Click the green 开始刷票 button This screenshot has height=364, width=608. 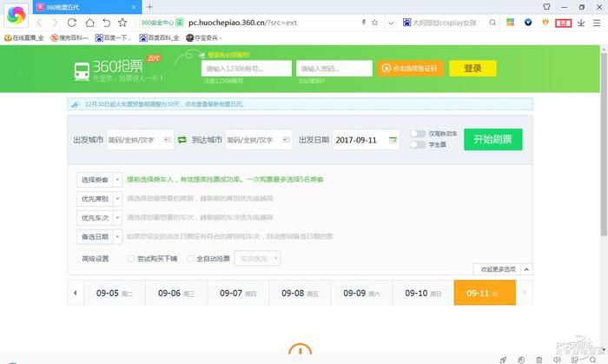pyautogui.click(x=492, y=139)
